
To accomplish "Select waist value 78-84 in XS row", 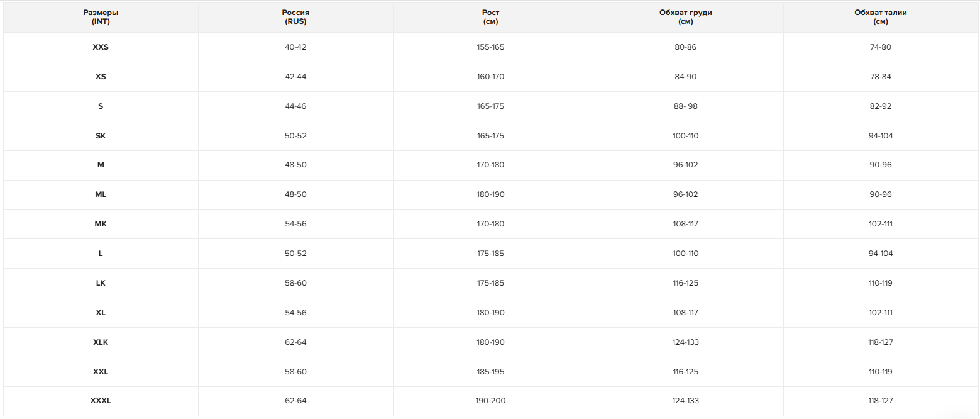I will 880,77.
